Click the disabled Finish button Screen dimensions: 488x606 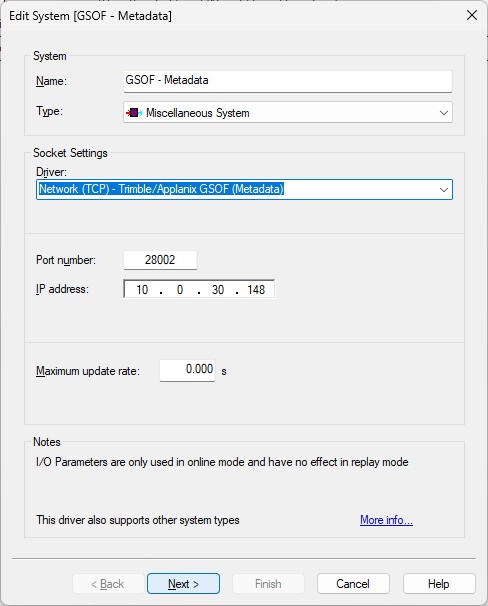[x=268, y=584]
